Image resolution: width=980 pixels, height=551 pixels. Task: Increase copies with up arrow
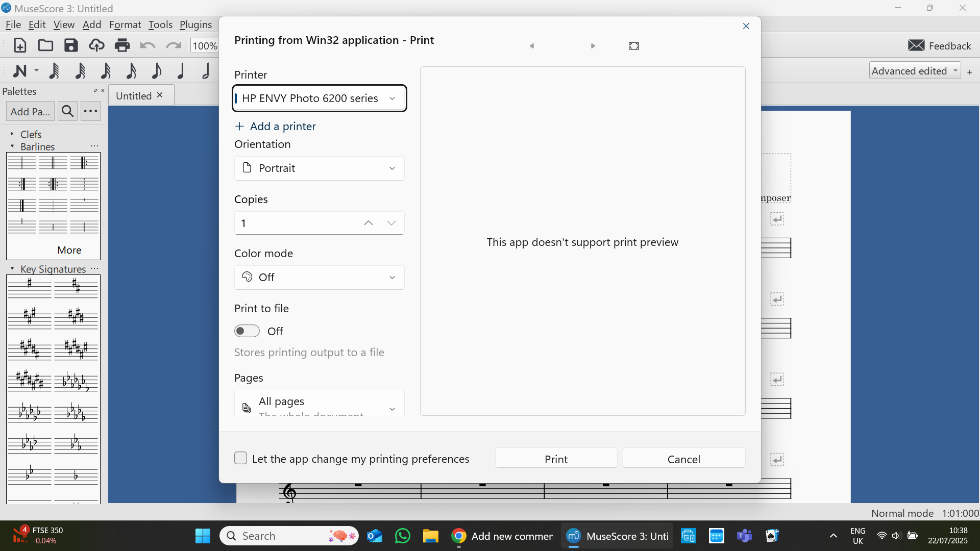pyautogui.click(x=369, y=223)
